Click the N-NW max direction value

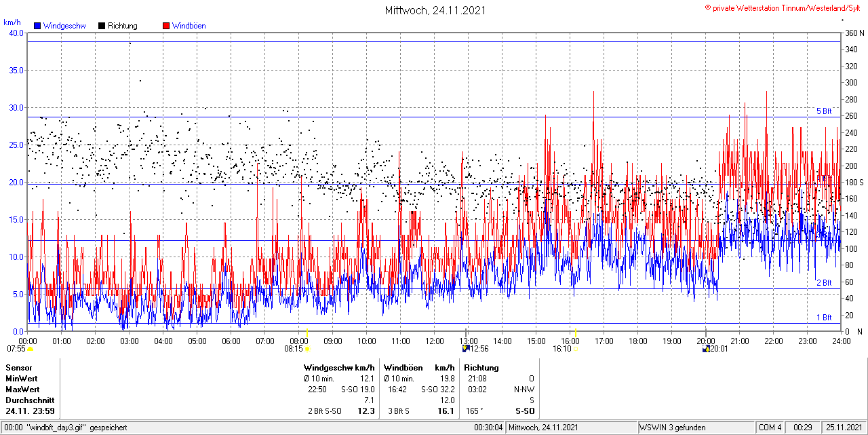pyautogui.click(x=524, y=390)
